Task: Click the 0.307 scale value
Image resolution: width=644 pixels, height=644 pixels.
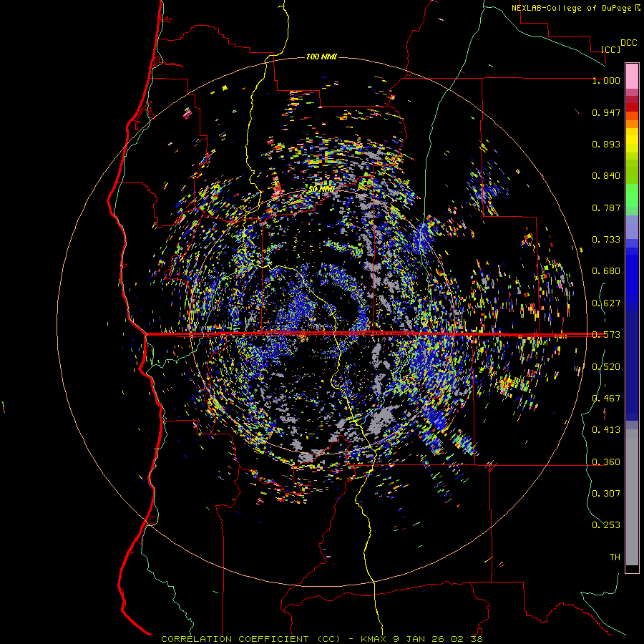Action: pyautogui.click(x=606, y=494)
